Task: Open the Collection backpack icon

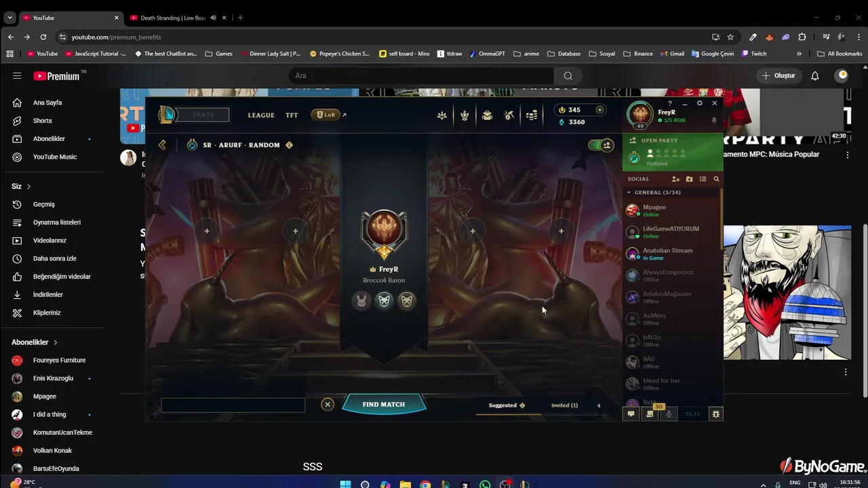Action: pyautogui.click(x=487, y=115)
